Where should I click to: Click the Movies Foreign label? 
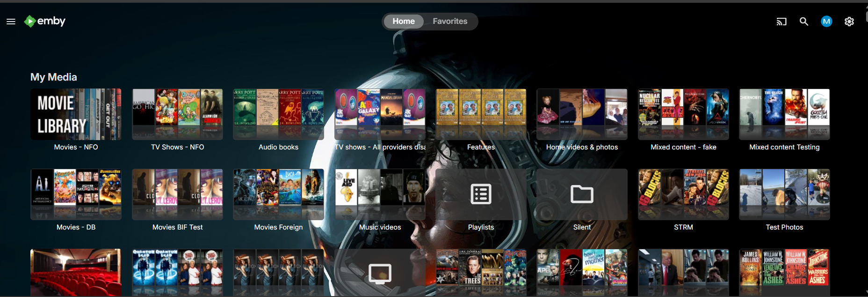pyautogui.click(x=278, y=227)
